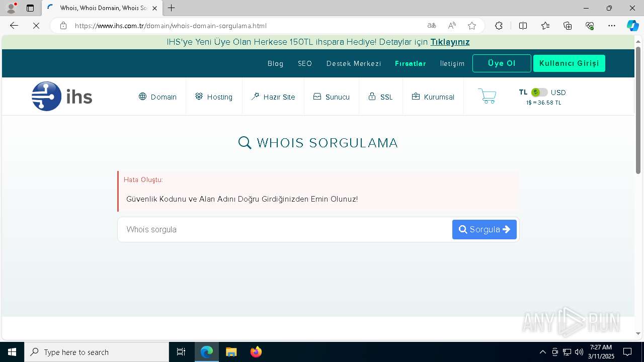Open the SEO link

(305, 63)
